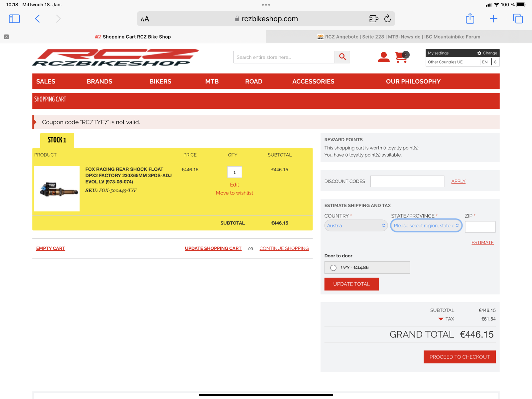Viewport: 532px width, 399px height.
Task: Click the discount codes input field
Action: pos(407,181)
